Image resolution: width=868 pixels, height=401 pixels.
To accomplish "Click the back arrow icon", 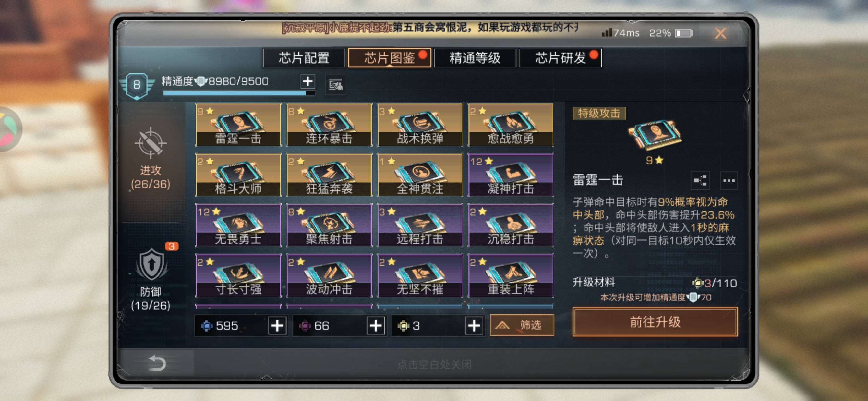I will 157,363.
